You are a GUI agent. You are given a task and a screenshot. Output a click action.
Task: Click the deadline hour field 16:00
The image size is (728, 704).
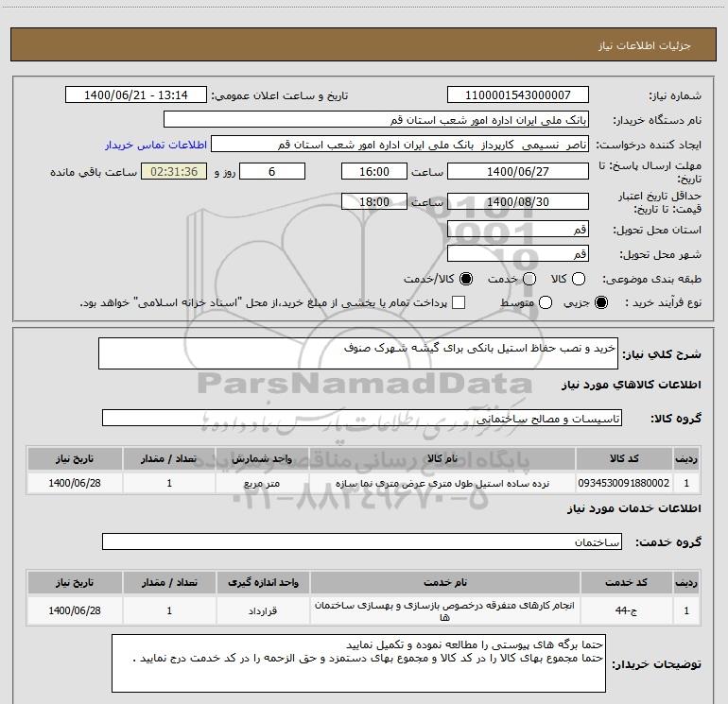[374, 171]
